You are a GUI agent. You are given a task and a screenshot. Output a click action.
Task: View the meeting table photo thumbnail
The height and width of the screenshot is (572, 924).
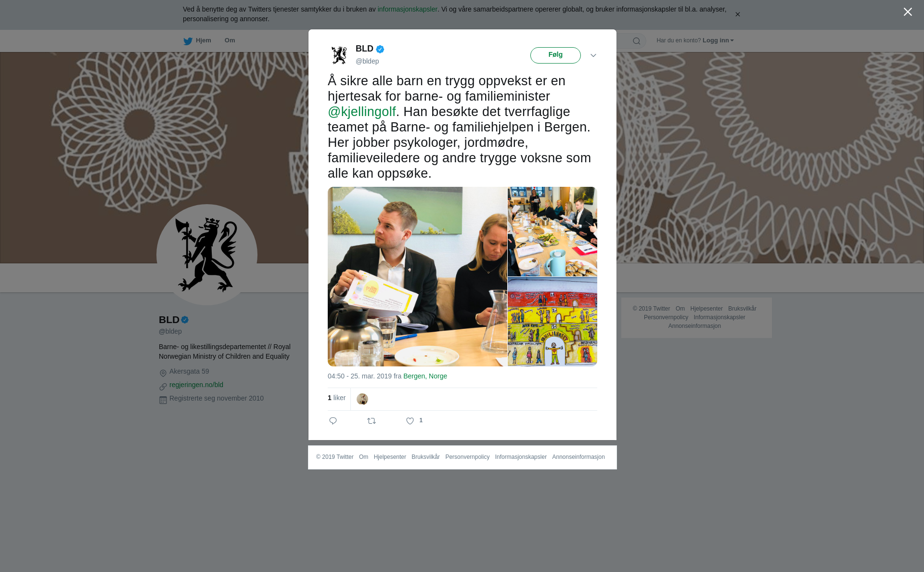(552, 232)
